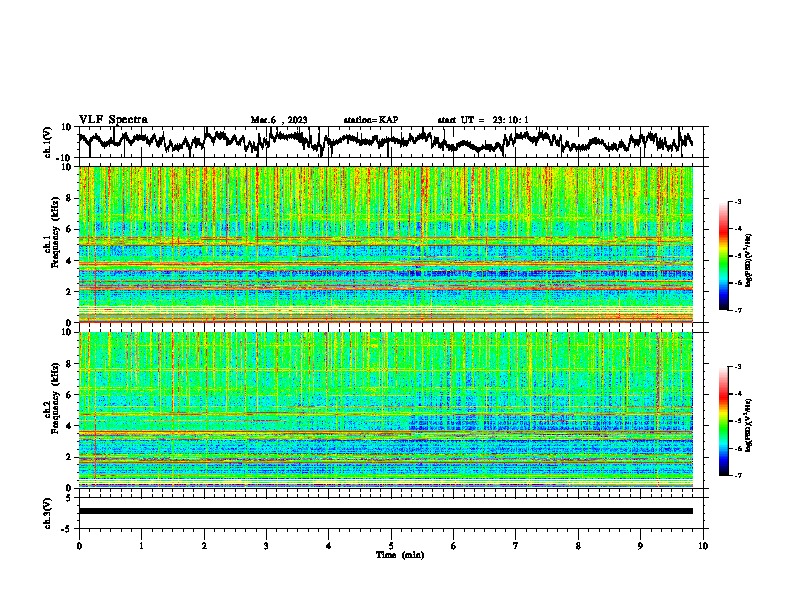Click the 'ch.1 Frequency (kHz)' axis label
The image size is (792, 612).
[x=51, y=233]
